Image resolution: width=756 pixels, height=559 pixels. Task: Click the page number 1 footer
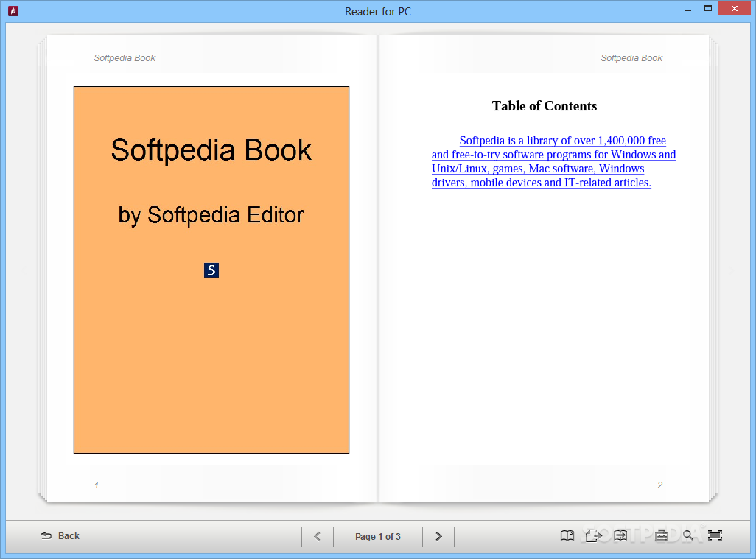coord(97,485)
